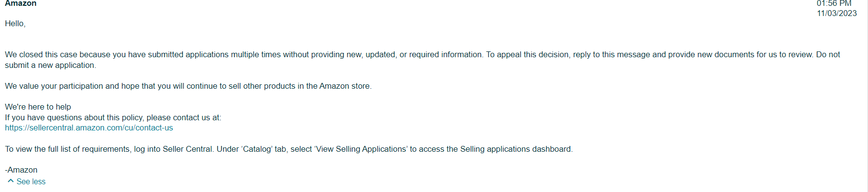868x192 pixels.
Task: Open the sellercentral.amazon.com contact-us link
Action: pos(89,128)
